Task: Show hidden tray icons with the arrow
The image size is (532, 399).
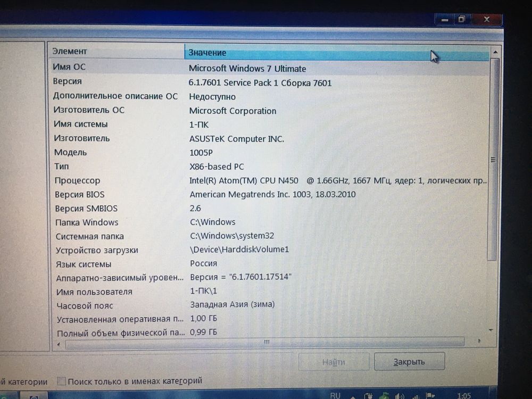Action: point(353,396)
